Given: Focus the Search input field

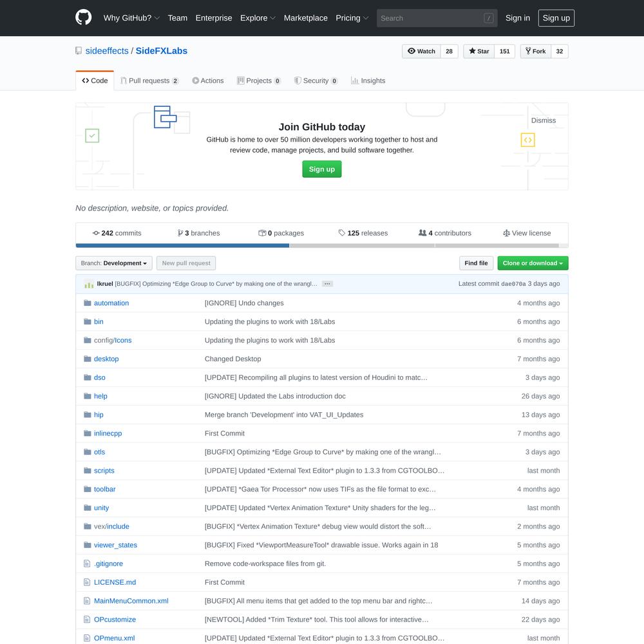Looking at the screenshot, I should pyautogui.click(x=437, y=18).
